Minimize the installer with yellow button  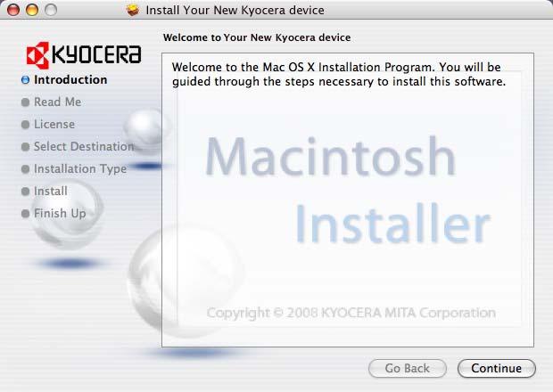(32, 10)
